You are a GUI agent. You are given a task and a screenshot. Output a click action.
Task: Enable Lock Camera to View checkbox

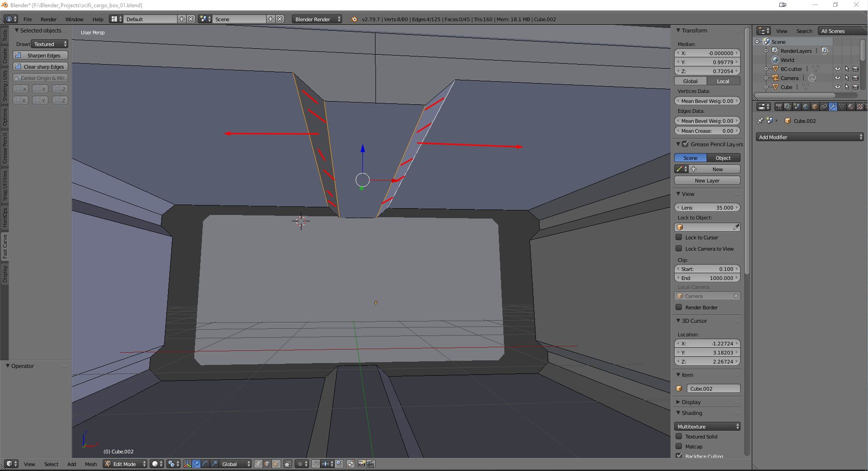(x=679, y=248)
